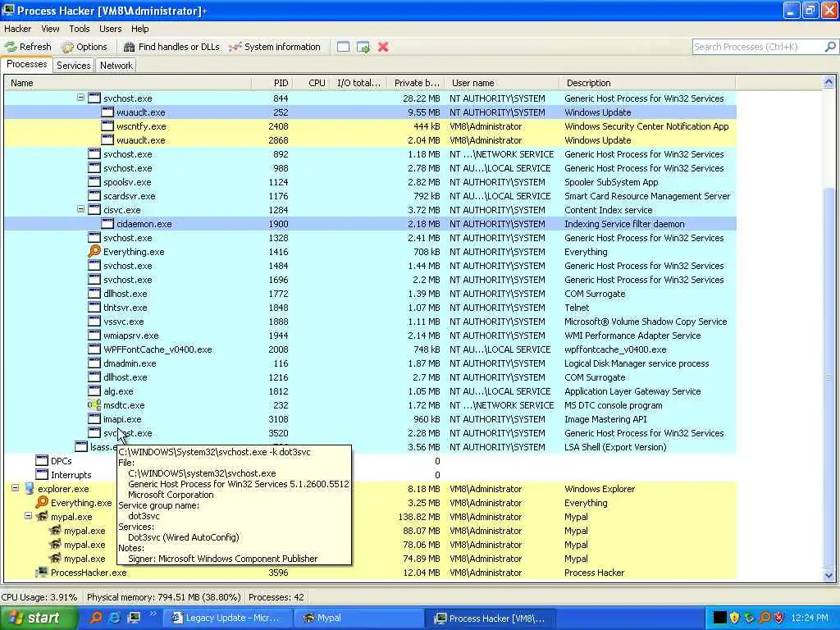The width and height of the screenshot is (840, 630).
Task: Select wuauclt.exe with PID 2868
Action: (370, 140)
